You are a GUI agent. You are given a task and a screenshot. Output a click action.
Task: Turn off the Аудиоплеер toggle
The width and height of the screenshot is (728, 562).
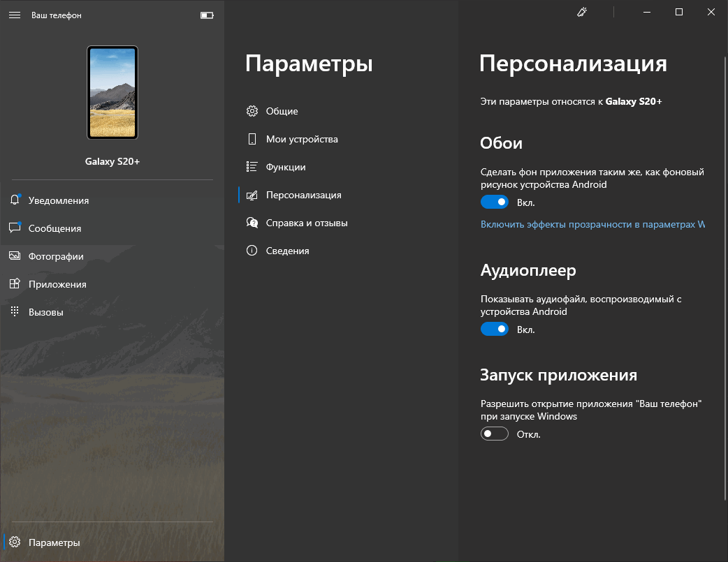point(495,329)
